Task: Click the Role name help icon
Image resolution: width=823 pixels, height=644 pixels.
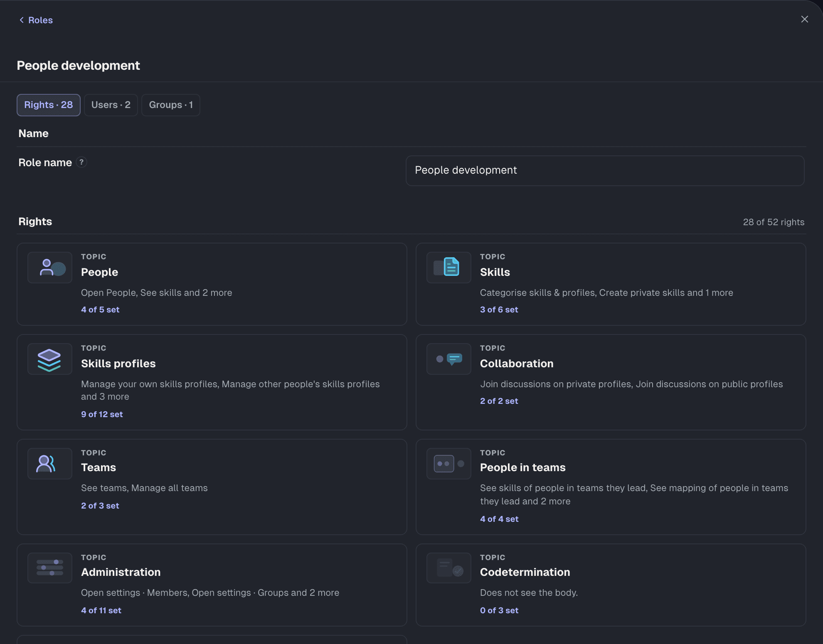Action: pos(81,162)
